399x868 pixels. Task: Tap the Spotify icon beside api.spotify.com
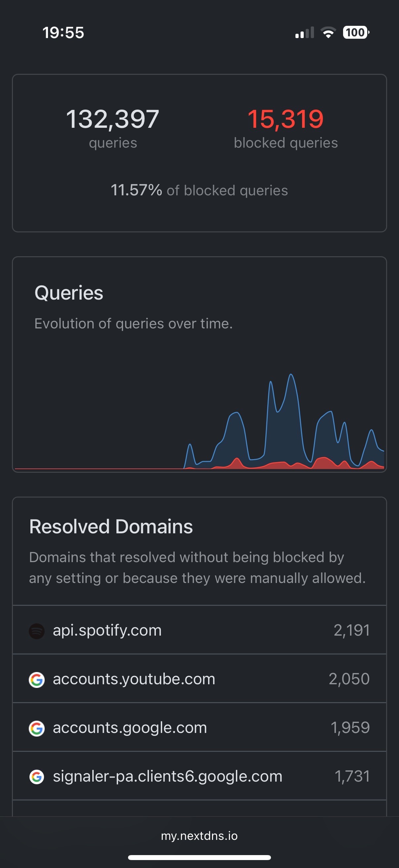37,631
